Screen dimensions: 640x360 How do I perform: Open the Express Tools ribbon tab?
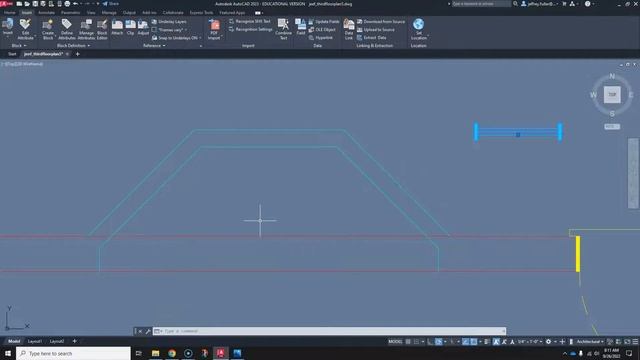point(201,13)
